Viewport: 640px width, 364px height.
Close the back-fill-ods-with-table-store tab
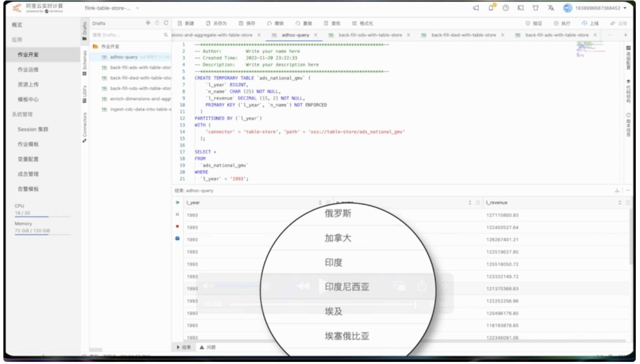point(408,35)
